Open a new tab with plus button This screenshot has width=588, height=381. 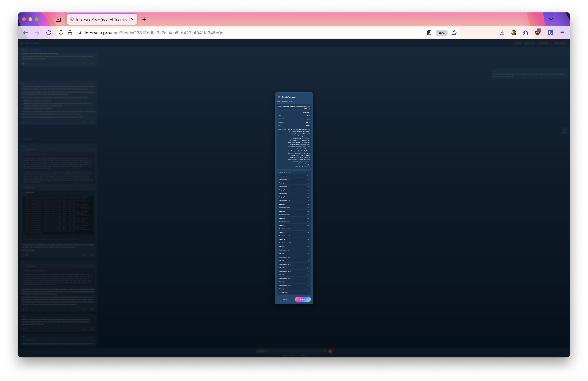pos(144,19)
